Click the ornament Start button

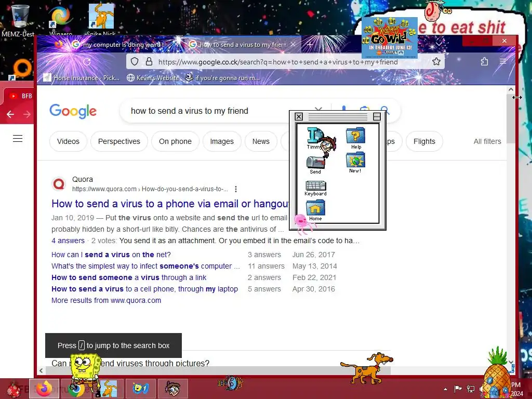click(14, 389)
